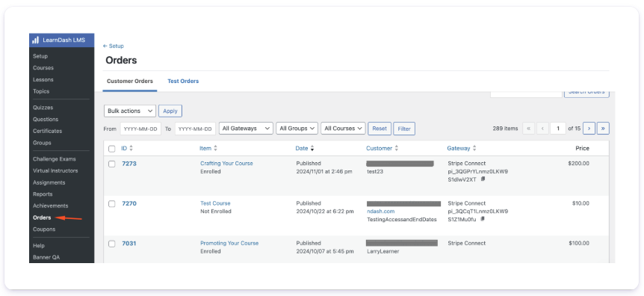
Task: Check the box for order 7031
Action: (x=112, y=244)
